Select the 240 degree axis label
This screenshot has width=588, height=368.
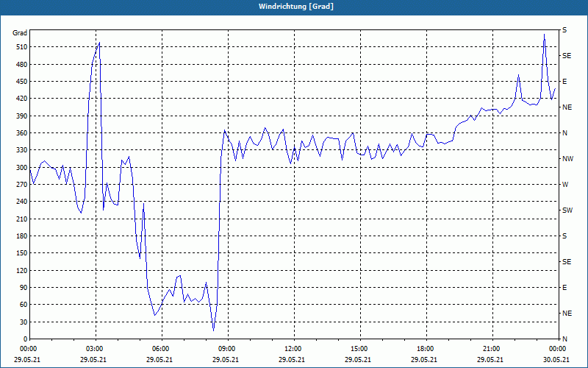click(22, 202)
